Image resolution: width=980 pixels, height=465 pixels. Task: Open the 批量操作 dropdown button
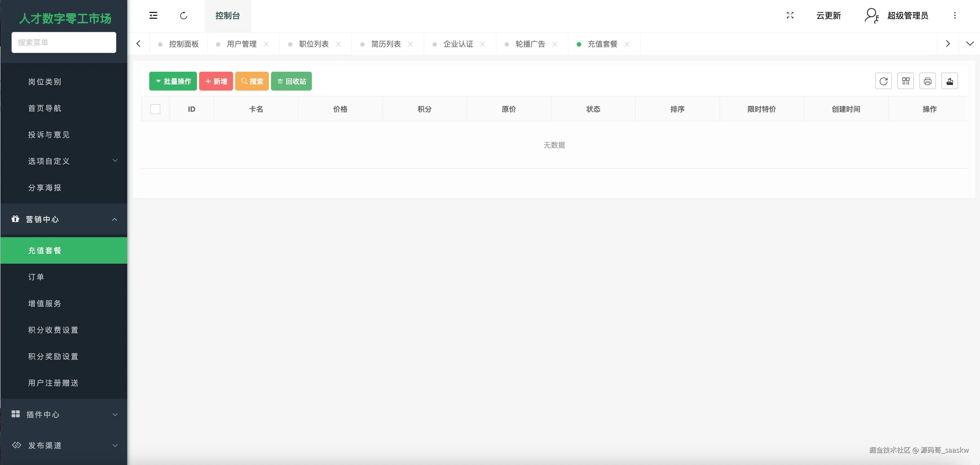click(173, 81)
